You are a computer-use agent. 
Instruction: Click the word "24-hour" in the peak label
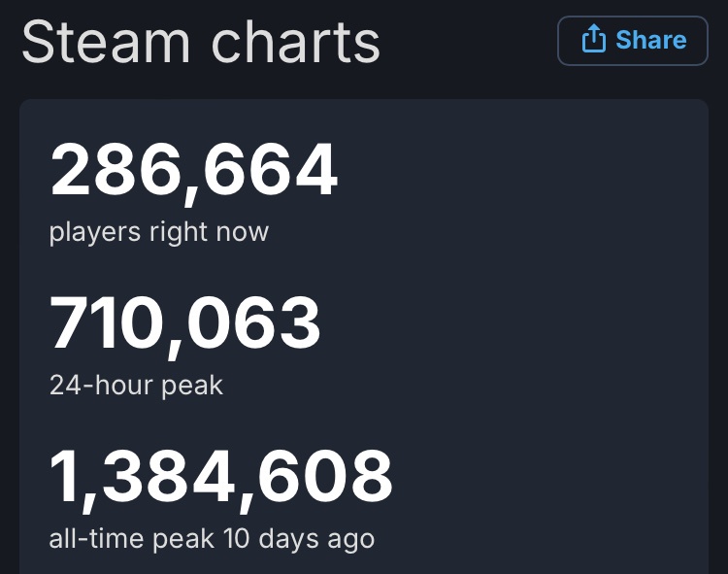pyautogui.click(x=101, y=385)
